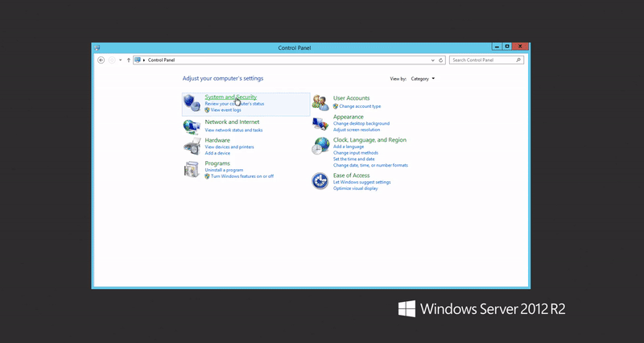Refresh the Control Panel address bar
644x343 pixels.
point(440,60)
